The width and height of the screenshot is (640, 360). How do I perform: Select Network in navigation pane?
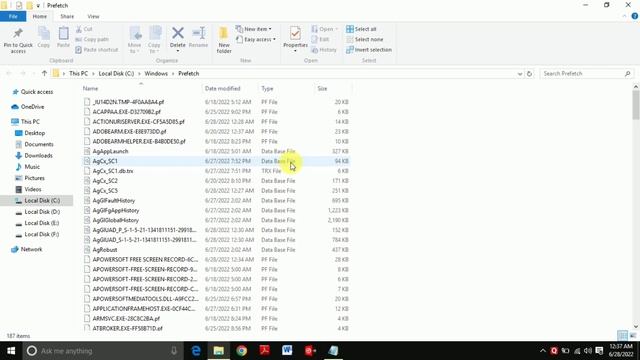[27, 249]
